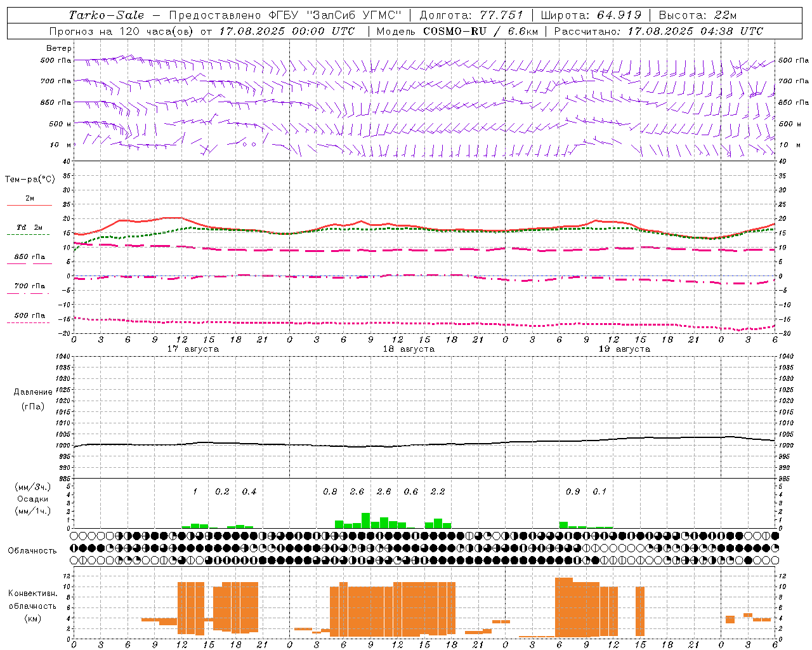This screenshot has height=650, width=812.
Task: Click the left '10 м' wind level label
Action: pyautogui.click(x=60, y=145)
